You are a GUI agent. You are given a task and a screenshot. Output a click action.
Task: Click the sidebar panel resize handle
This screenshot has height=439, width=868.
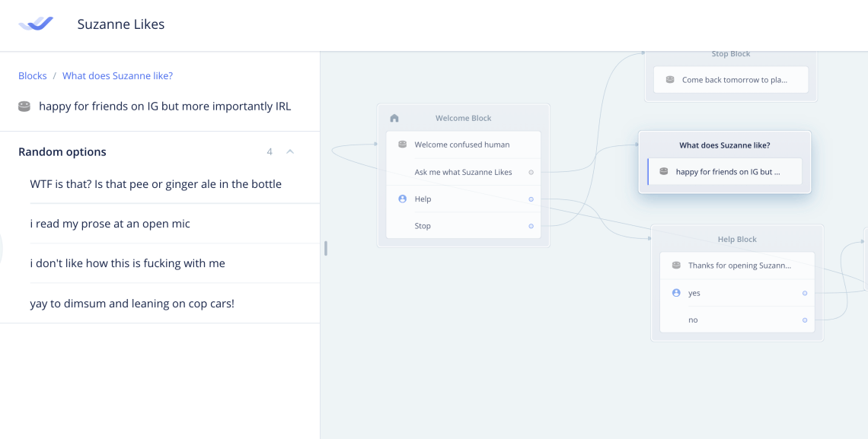326,248
